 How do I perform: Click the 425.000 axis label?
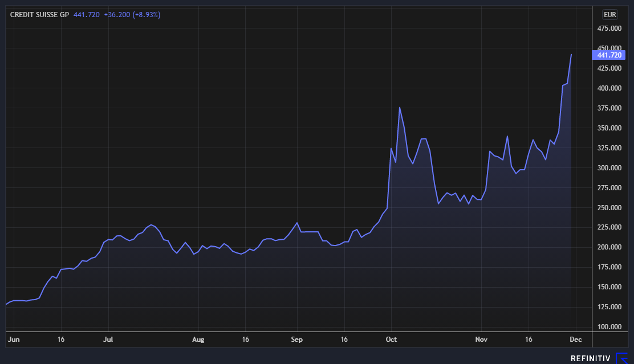[x=609, y=68]
